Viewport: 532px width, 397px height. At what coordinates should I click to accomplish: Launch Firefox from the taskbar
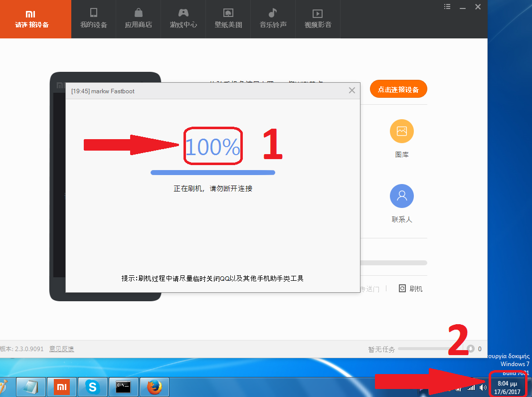point(154,387)
